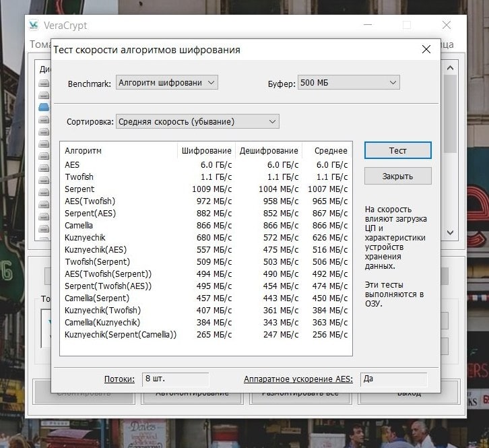Select the AES(Twofish) row
Image resolution: width=489 pixels, height=448 pixels.
pyautogui.click(x=206, y=201)
